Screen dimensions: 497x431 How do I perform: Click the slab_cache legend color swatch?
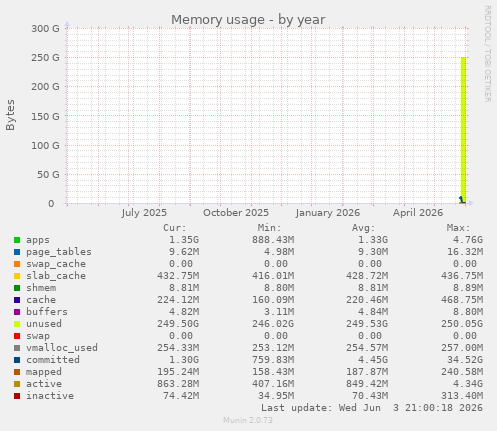17,276
